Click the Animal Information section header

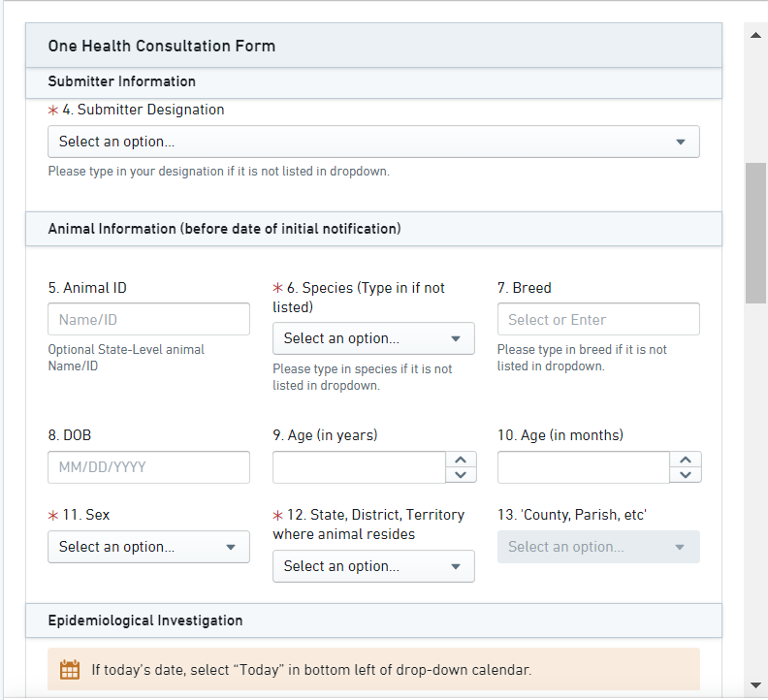(373, 229)
